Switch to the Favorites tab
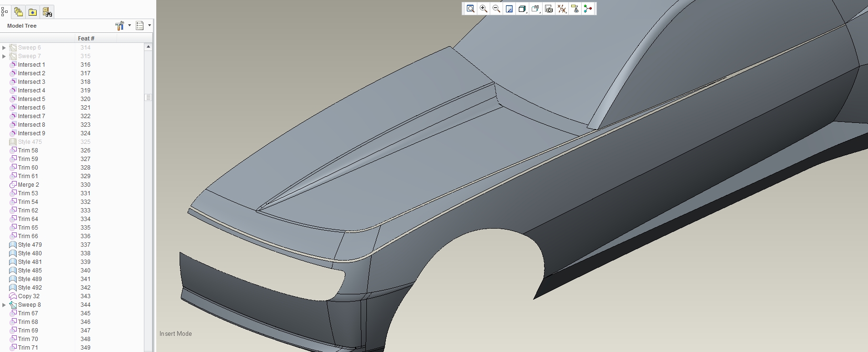The width and height of the screenshot is (868, 352). [33, 12]
